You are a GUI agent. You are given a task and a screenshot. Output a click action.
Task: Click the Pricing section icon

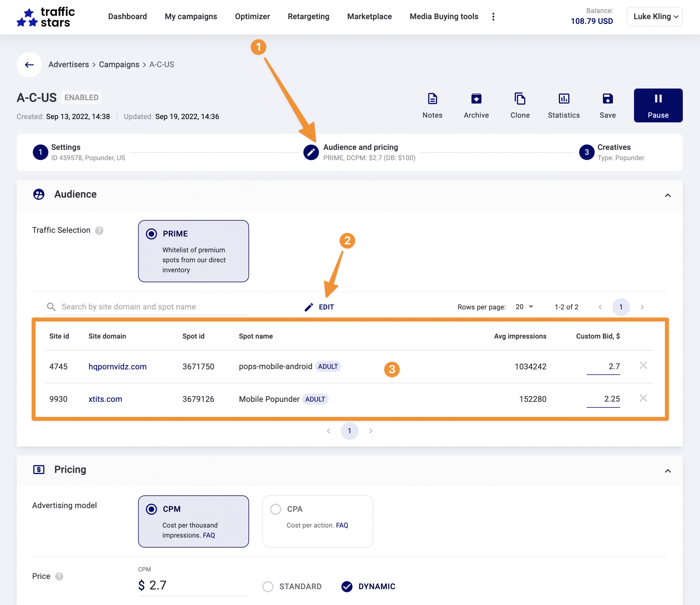coord(39,470)
